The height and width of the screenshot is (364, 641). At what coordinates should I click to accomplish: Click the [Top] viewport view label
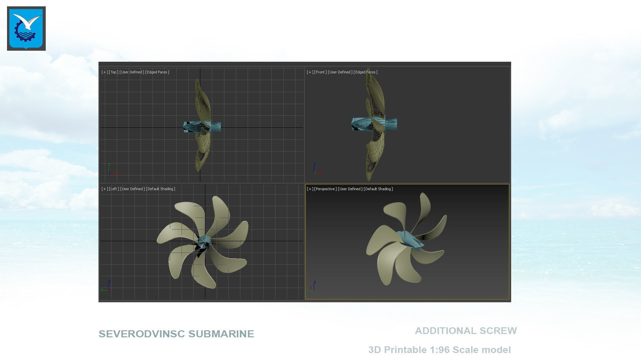(x=114, y=72)
